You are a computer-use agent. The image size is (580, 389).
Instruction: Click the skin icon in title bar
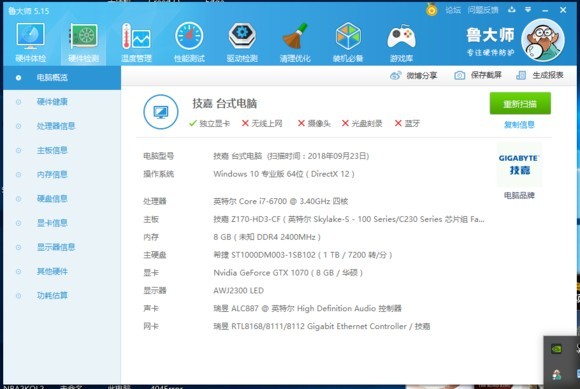[512, 10]
